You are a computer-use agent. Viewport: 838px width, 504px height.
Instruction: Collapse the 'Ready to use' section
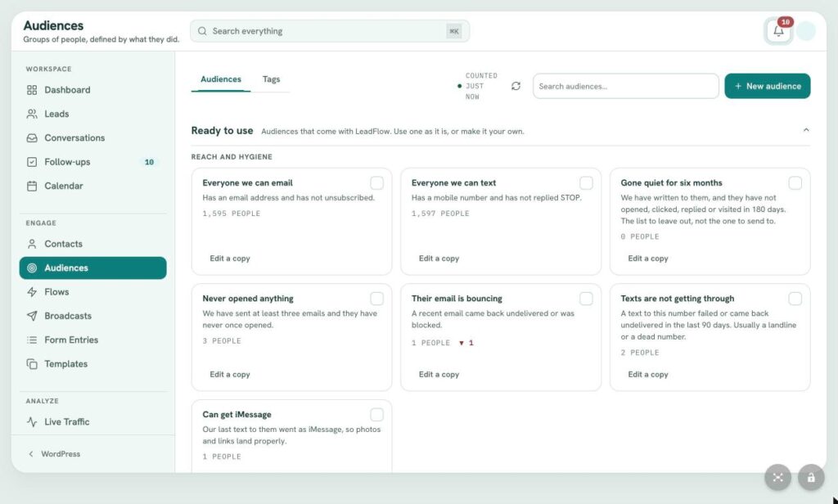click(x=806, y=130)
